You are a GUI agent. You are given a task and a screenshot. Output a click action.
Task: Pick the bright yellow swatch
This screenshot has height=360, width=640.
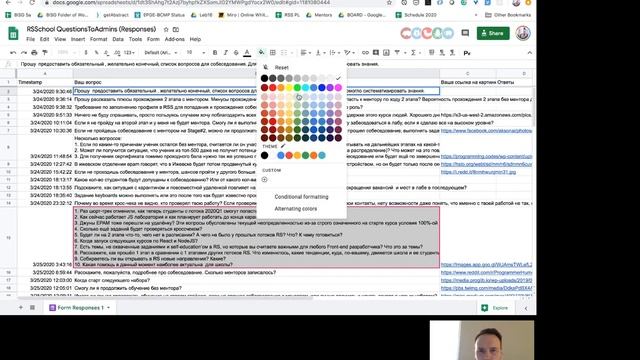[289, 87]
